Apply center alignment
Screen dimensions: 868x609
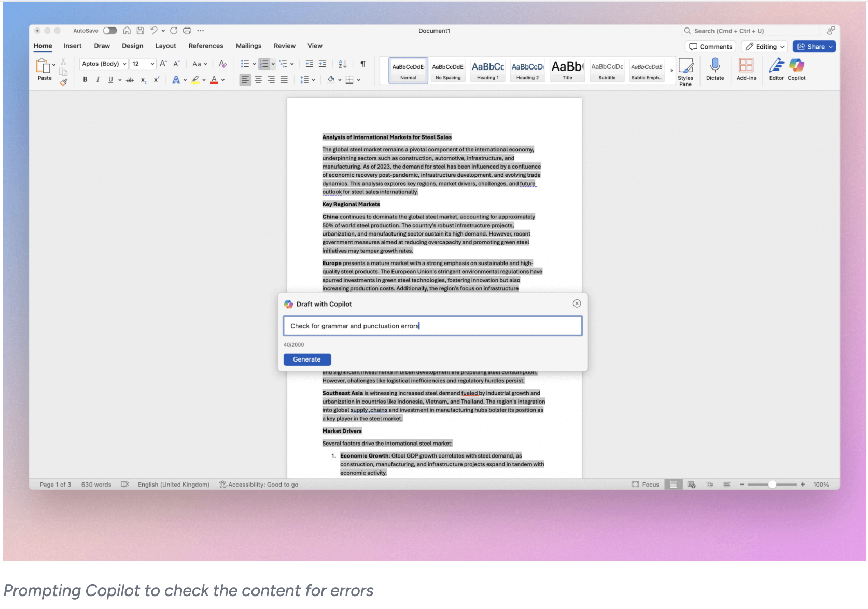pyautogui.click(x=258, y=79)
